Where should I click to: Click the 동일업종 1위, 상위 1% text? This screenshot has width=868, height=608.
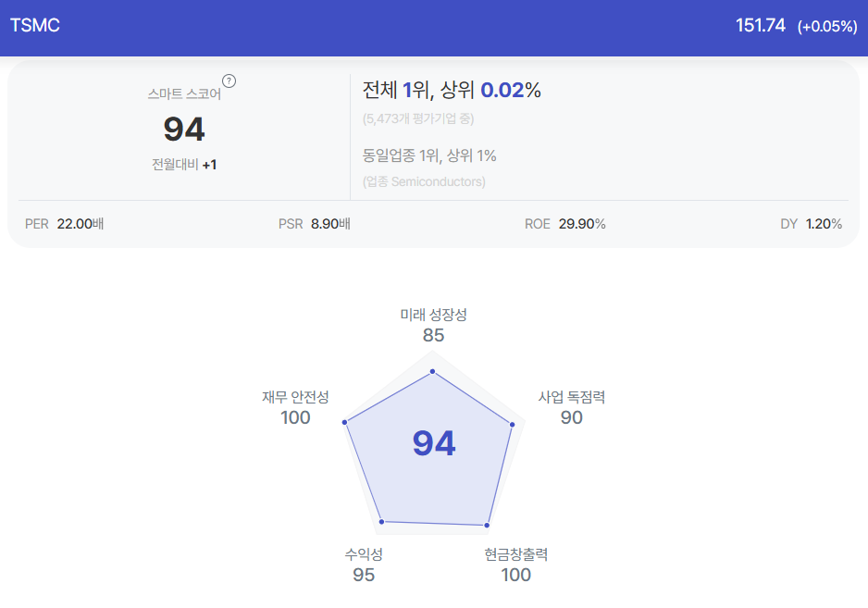click(429, 155)
